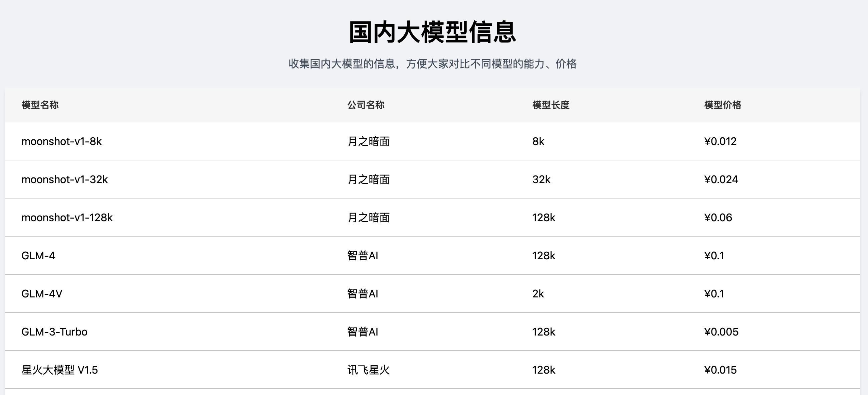The image size is (868, 395).
Task: Click the 讯飞星火 company cell
Action: point(369,370)
